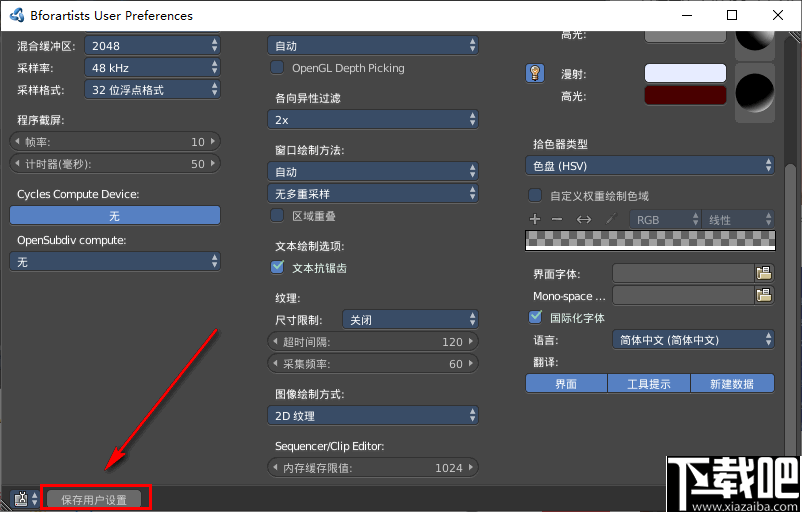Click 界面字体 path input field
Screen dimensions: 802x512
tap(684, 273)
